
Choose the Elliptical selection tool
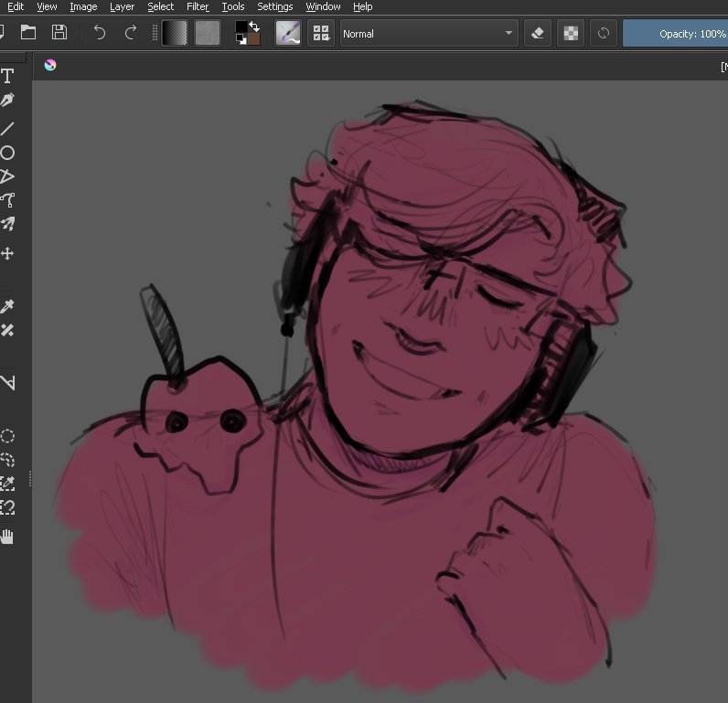pos(7,436)
